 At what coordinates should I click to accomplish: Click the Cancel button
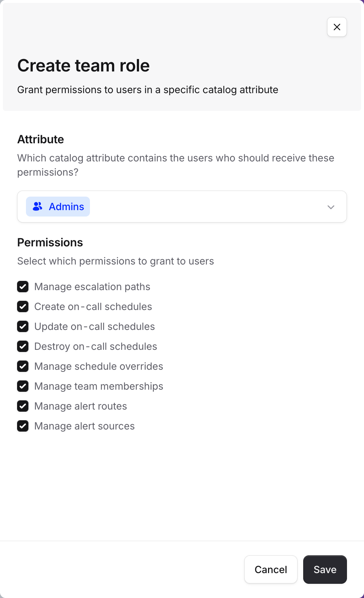271,570
